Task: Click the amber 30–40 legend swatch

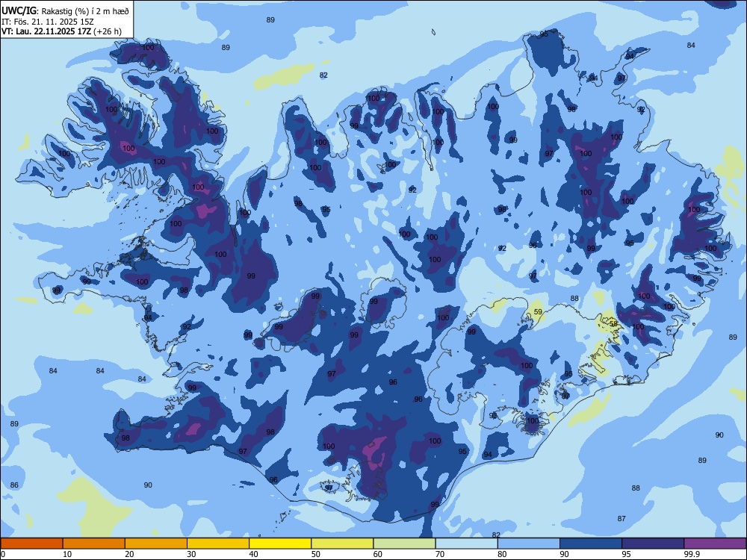Action: (218, 544)
